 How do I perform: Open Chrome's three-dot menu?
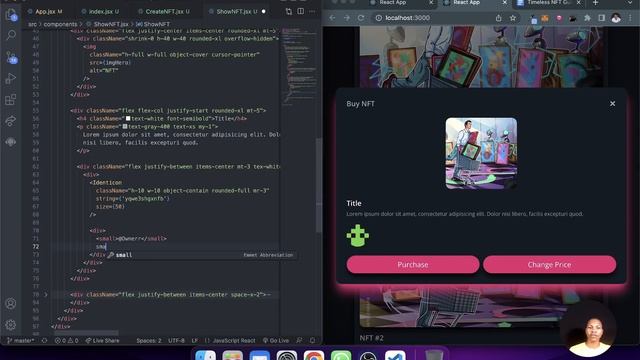click(x=630, y=18)
